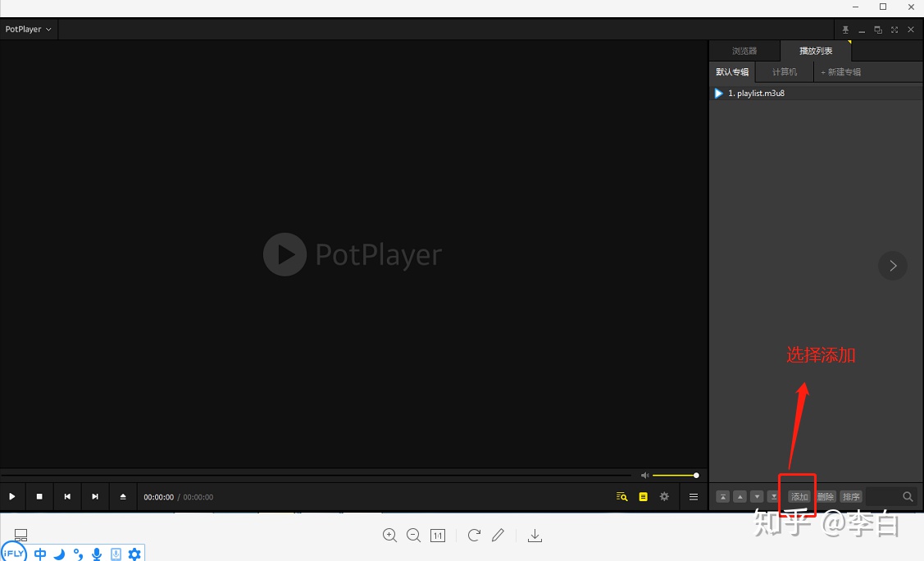The width and height of the screenshot is (924, 561).
Task: Stop playback with the stop button
Action: click(39, 497)
